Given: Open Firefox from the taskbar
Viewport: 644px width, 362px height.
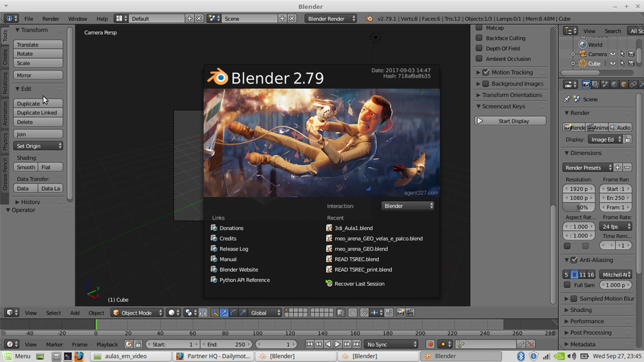Looking at the screenshot, I should click(x=79, y=356).
